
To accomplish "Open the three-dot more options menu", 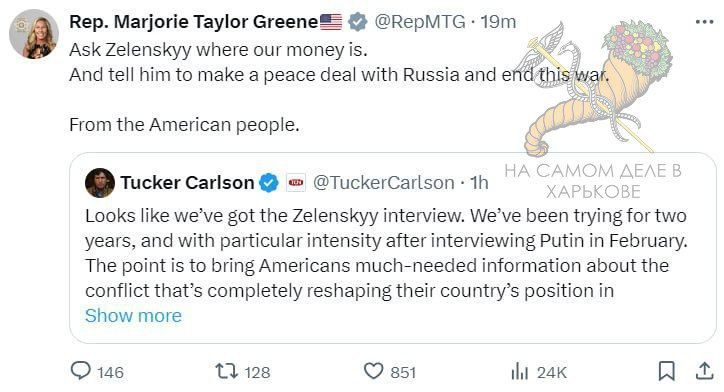I will tap(704, 22).
